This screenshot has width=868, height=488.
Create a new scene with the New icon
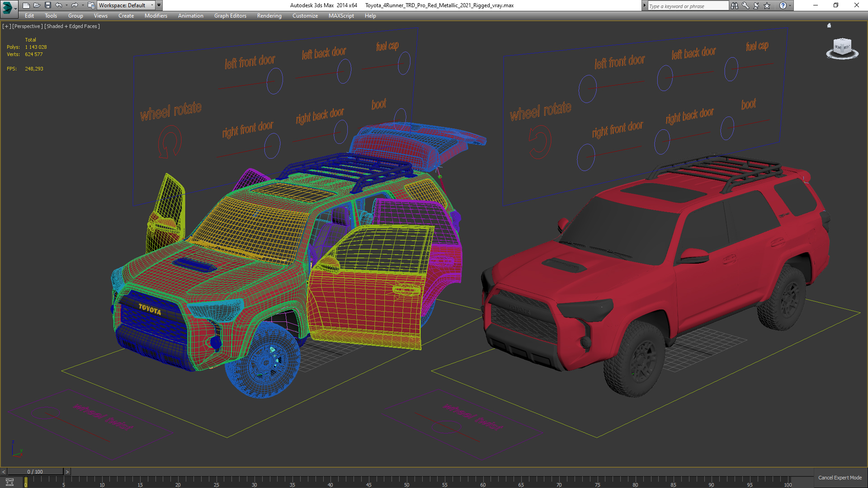[x=26, y=5]
